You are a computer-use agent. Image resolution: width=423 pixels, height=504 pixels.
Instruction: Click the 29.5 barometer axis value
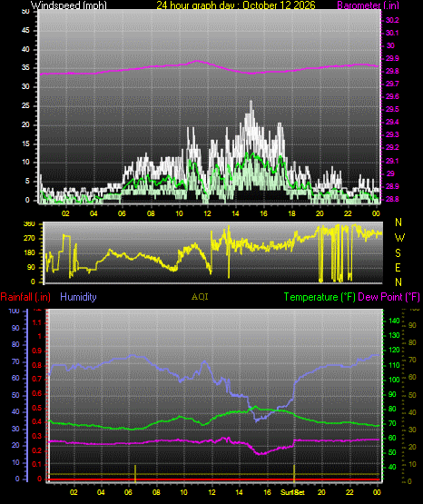coord(392,110)
